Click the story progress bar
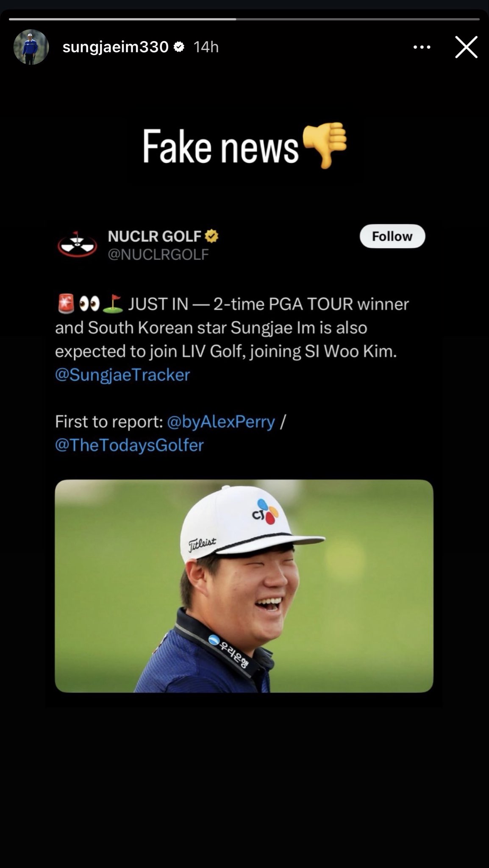 point(244,19)
